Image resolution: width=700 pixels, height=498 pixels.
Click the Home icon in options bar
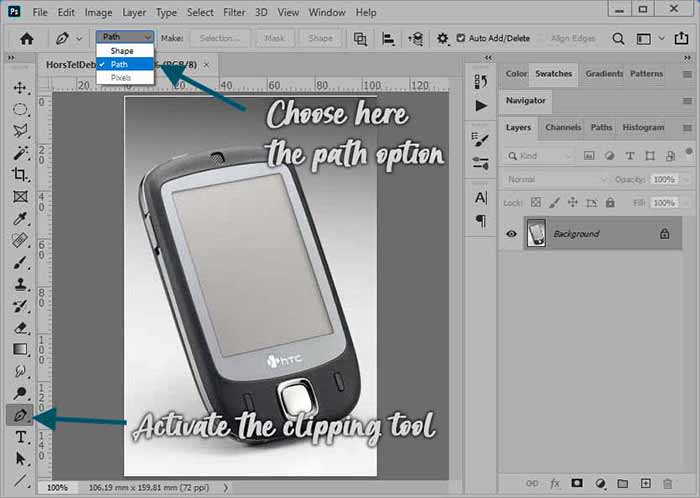click(27, 39)
